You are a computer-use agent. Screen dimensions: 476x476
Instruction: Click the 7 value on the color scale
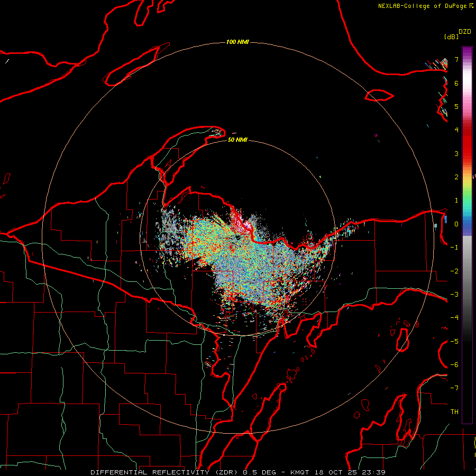[456, 59]
